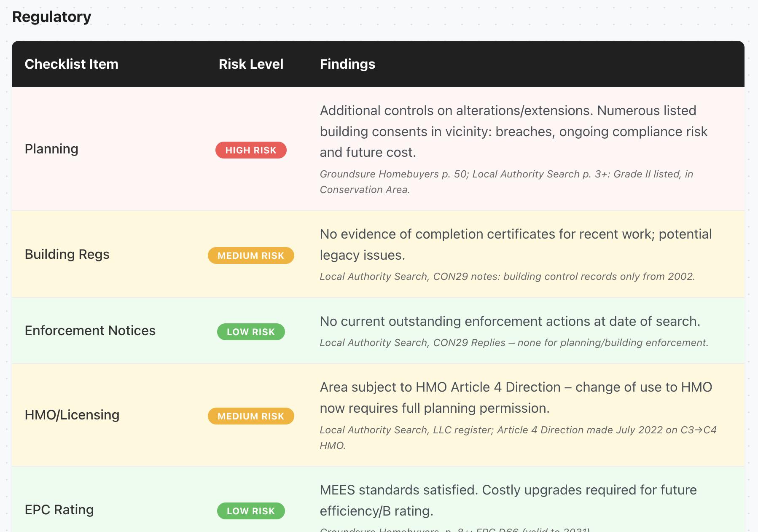Click the LOW RISK badge for Enforcement Notices

pyautogui.click(x=251, y=332)
